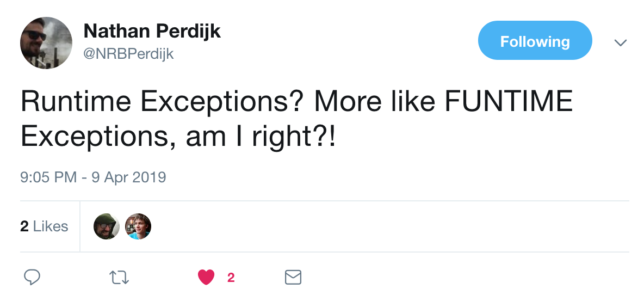Click the phrase am I right?!
This screenshot has width=644, height=307.
pyautogui.click(x=261, y=137)
